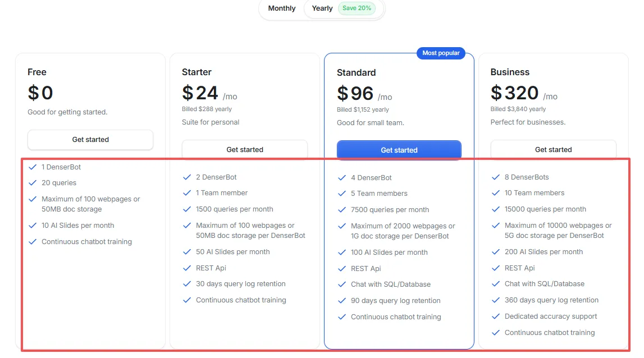Switch to Monthly billing
This screenshot has width=644, height=358.
[x=281, y=8]
